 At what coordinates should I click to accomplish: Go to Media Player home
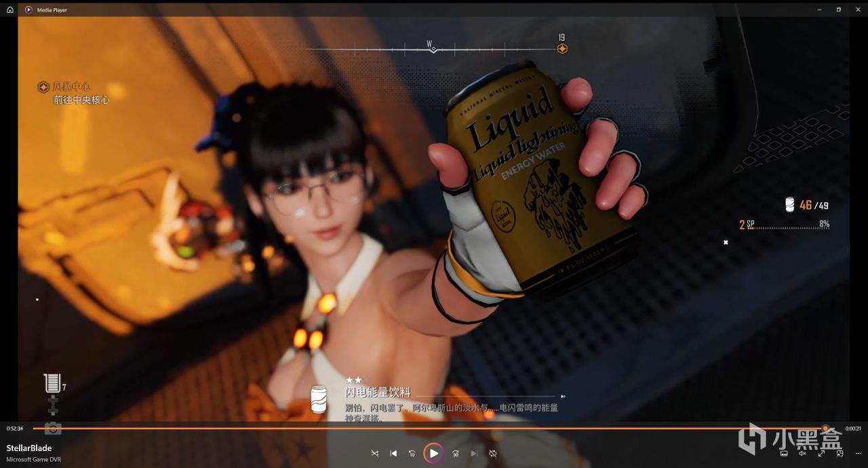point(10,9)
